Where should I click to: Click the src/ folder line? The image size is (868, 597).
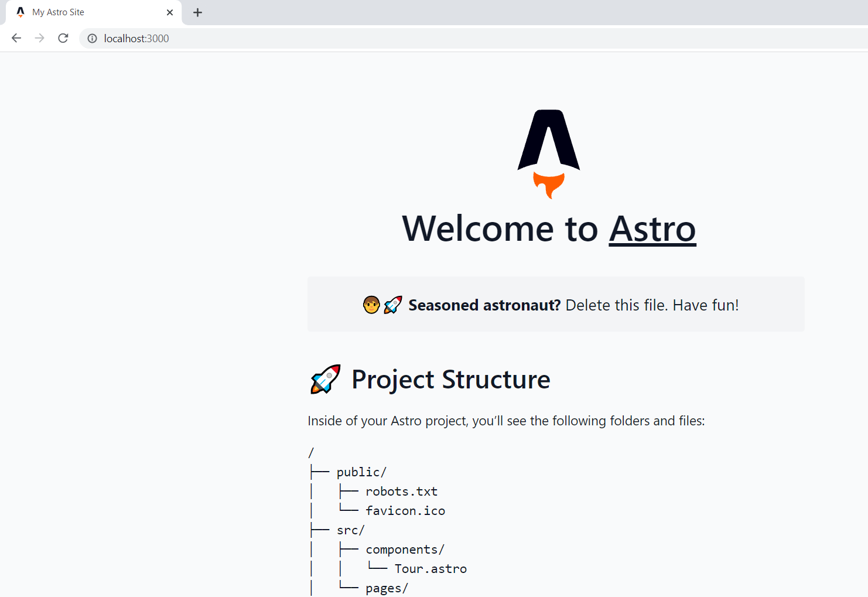click(x=351, y=530)
